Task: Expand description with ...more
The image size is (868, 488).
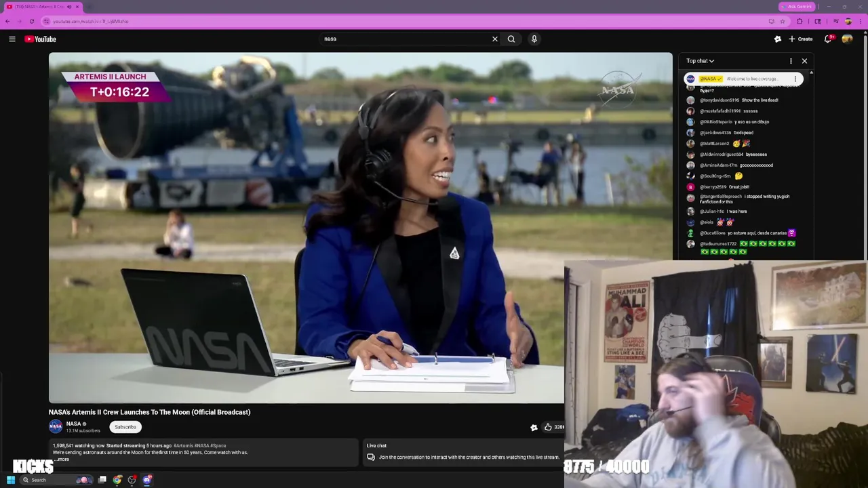Action: point(62,460)
